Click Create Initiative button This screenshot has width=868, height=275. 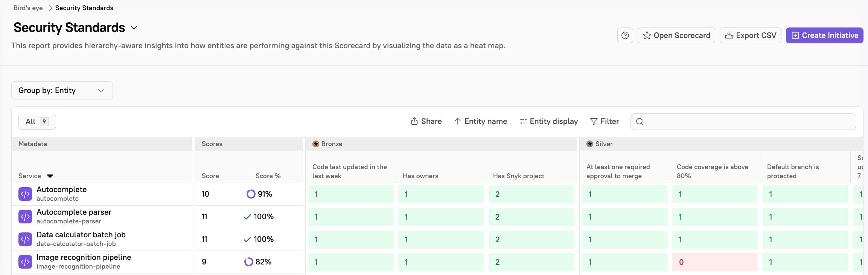tap(824, 35)
